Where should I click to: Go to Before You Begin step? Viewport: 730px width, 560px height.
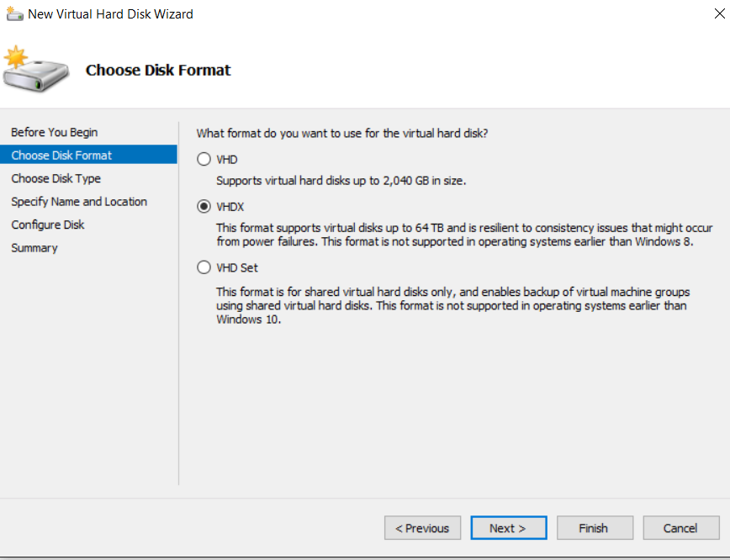point(55,132)
